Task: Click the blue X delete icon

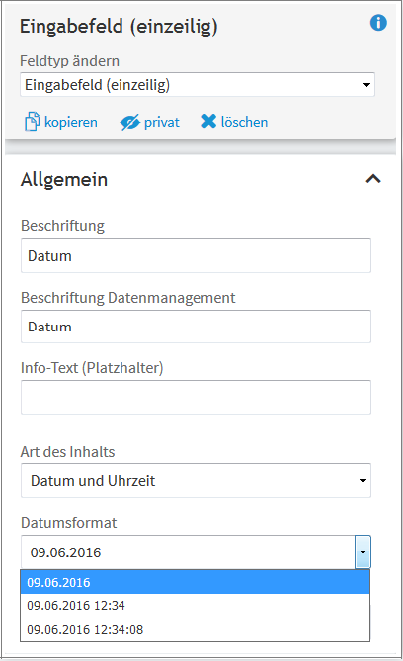Action: [208, 121]
